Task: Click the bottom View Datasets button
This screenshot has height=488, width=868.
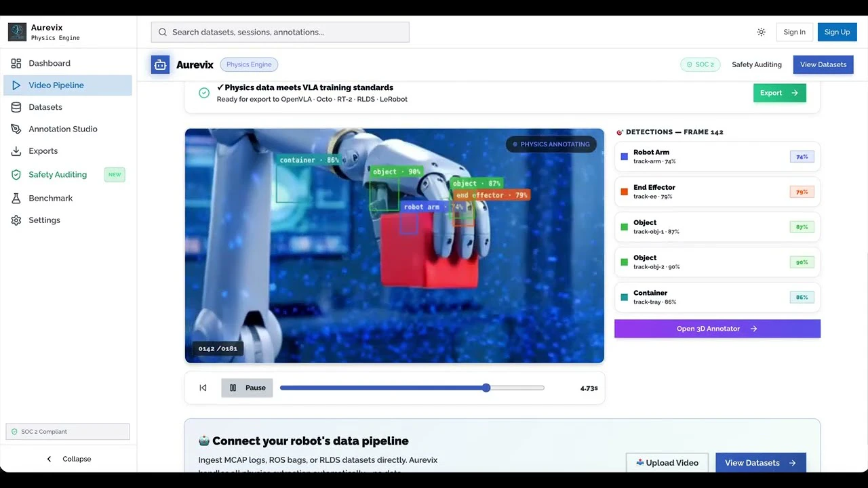Action: coord(761,463)
